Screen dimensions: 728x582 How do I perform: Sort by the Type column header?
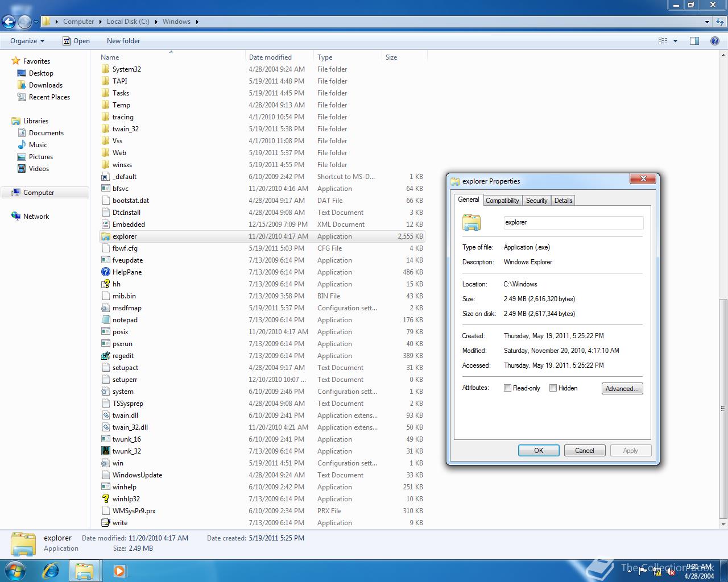(348, 57)
